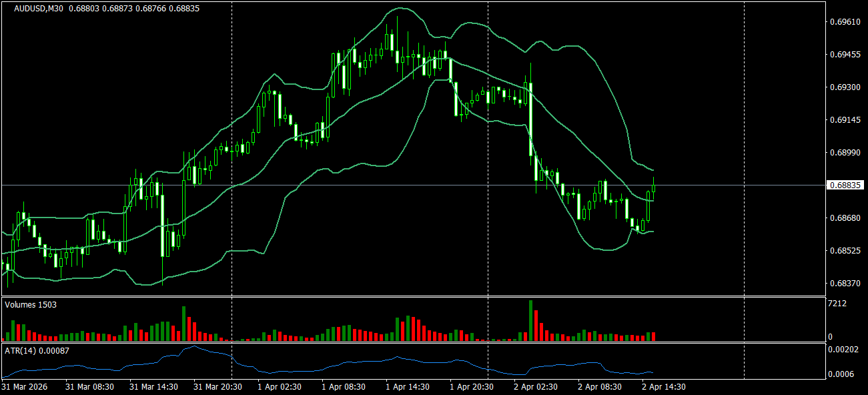Select the upper Bollinger Band line
The width and height of the screenshot is (868, 395).
(x=400, y=9)
